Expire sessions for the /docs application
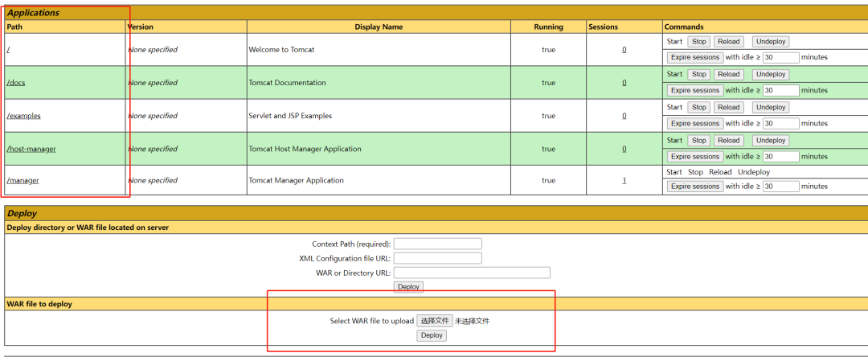The image size is (868, 357). [x=695, y=90]
